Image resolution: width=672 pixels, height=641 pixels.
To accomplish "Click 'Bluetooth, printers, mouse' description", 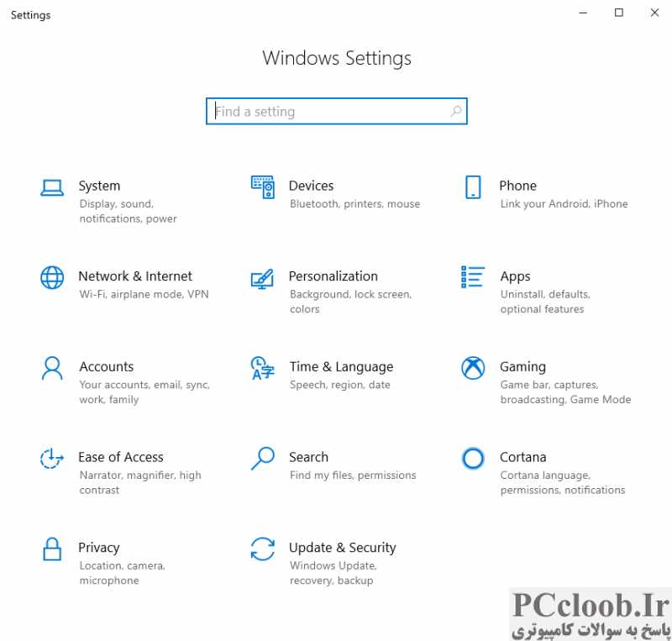I will click(354, 204).
